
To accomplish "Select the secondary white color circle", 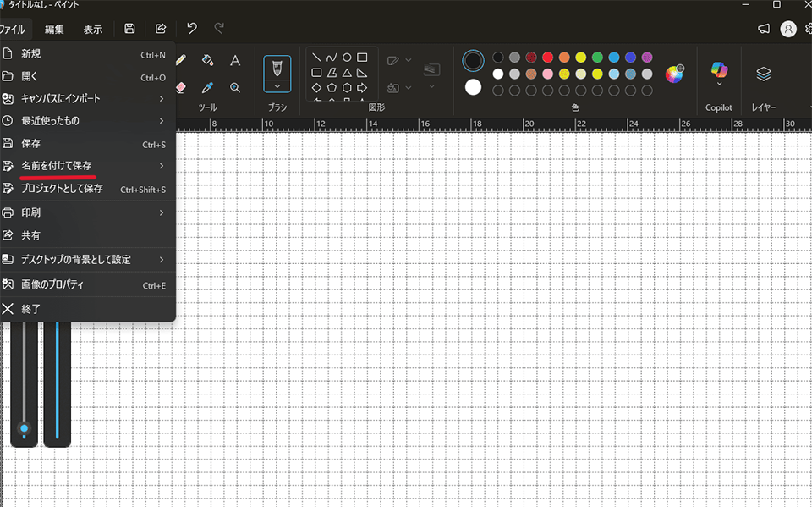I will tap(473, 87).
